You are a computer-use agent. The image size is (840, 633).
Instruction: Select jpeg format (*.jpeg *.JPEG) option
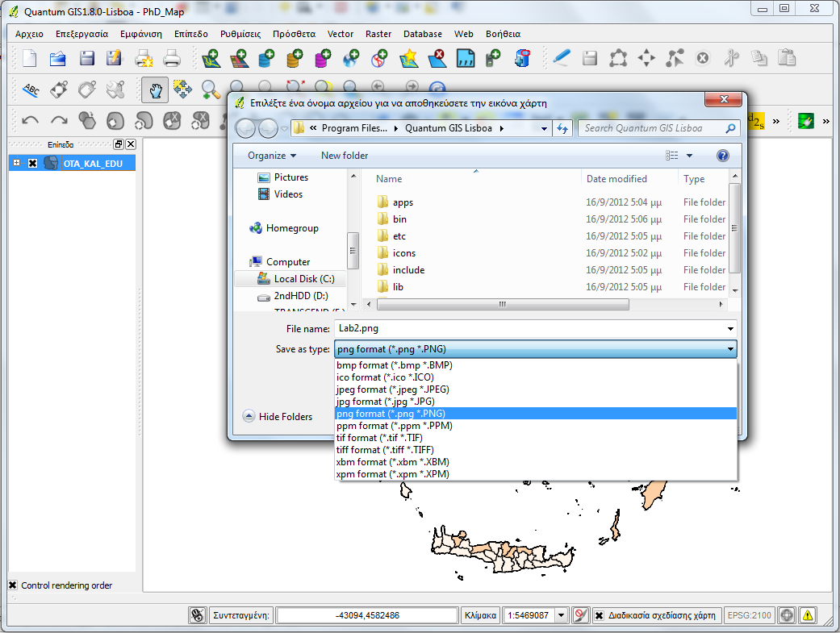click(536, 389)
